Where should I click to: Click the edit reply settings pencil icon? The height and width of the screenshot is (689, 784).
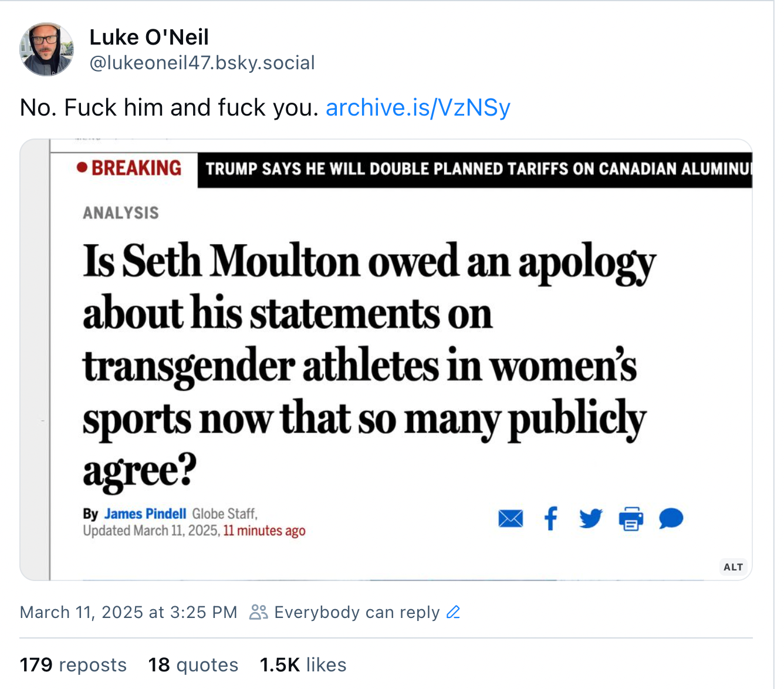pos(453,612)
